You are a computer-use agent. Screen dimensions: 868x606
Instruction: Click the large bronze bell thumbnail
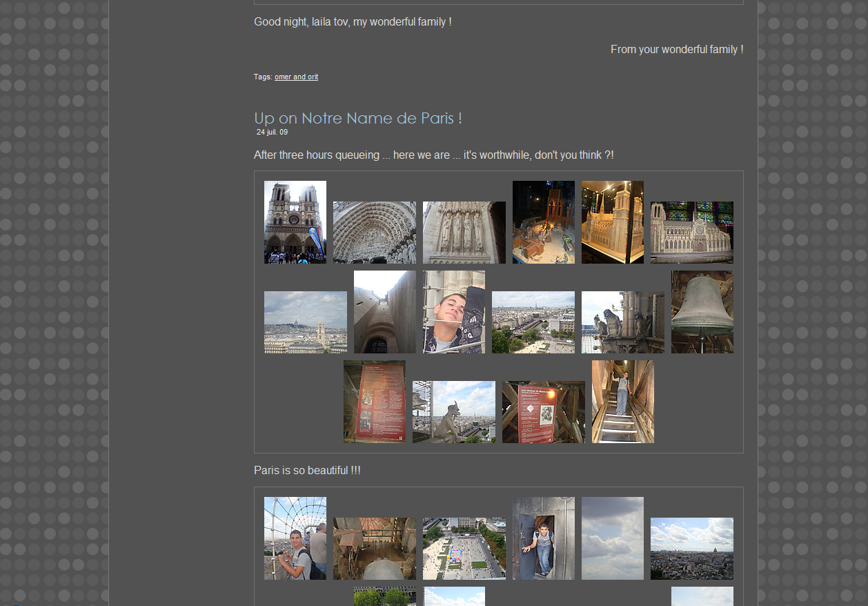702,312
